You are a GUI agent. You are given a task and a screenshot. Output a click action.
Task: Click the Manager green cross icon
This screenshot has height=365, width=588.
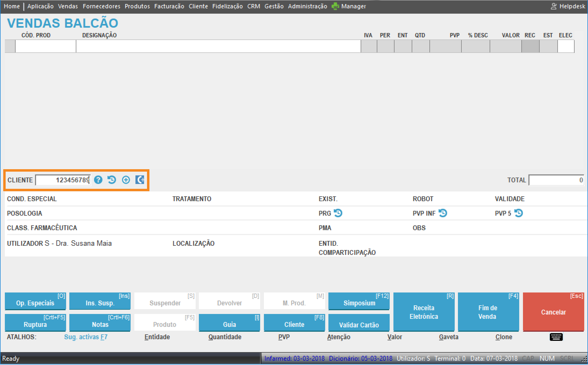335,6
